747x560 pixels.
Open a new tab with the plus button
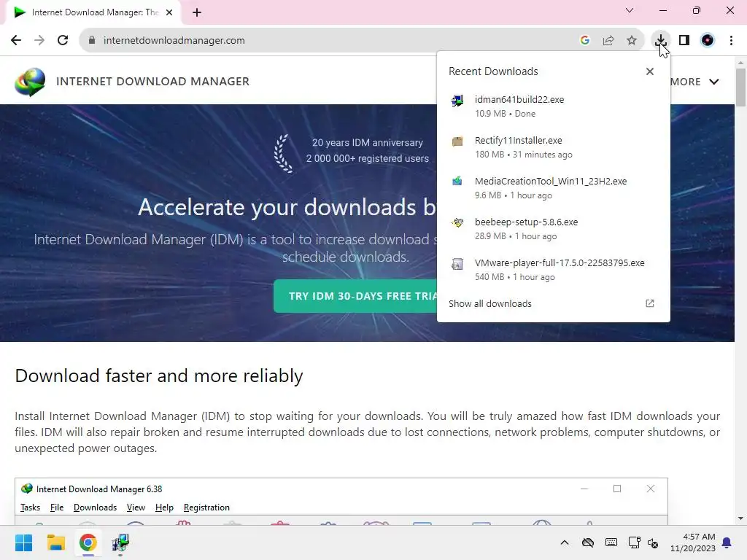197,12
